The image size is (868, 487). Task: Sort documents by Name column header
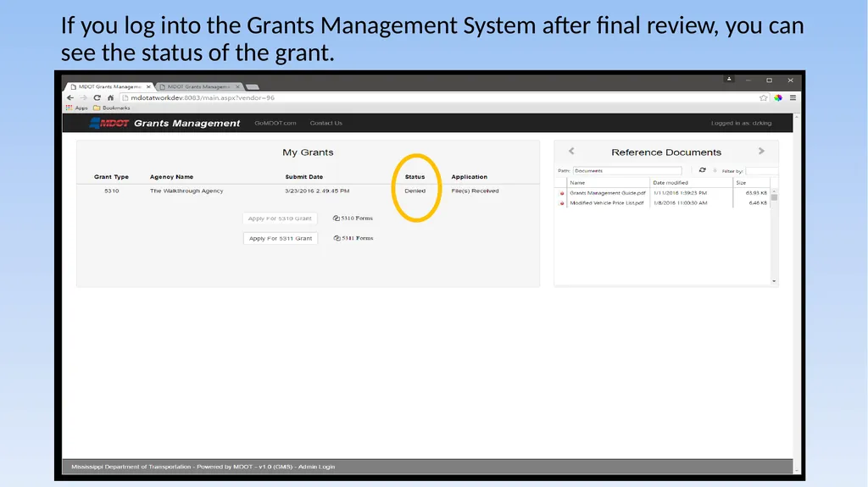point(577,183)
